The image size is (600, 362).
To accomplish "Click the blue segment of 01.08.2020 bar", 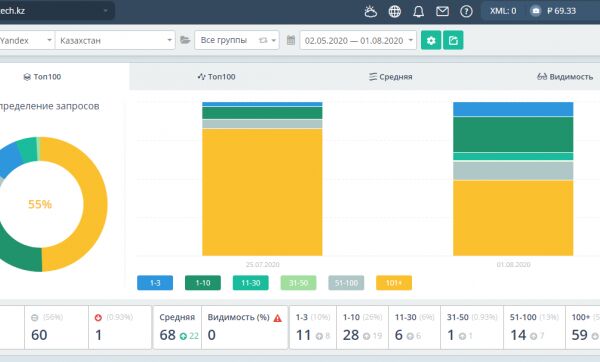I will [x=513, y=109].
